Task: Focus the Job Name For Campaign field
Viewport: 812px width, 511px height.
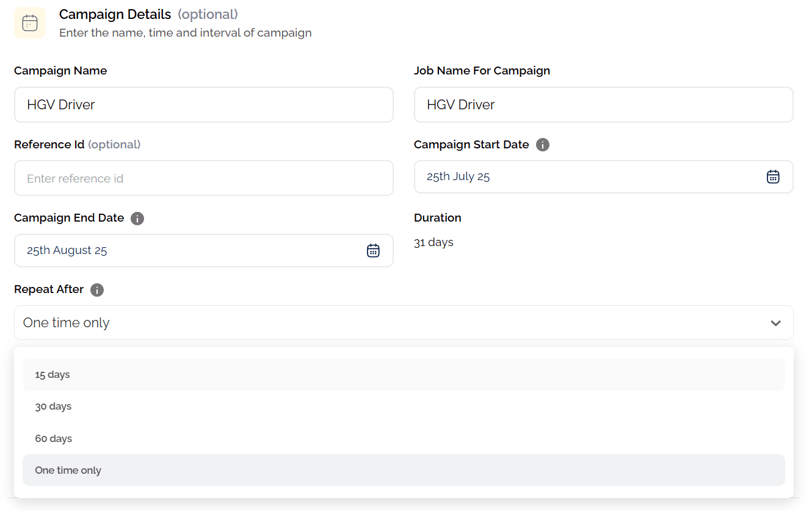Action: 603,105
